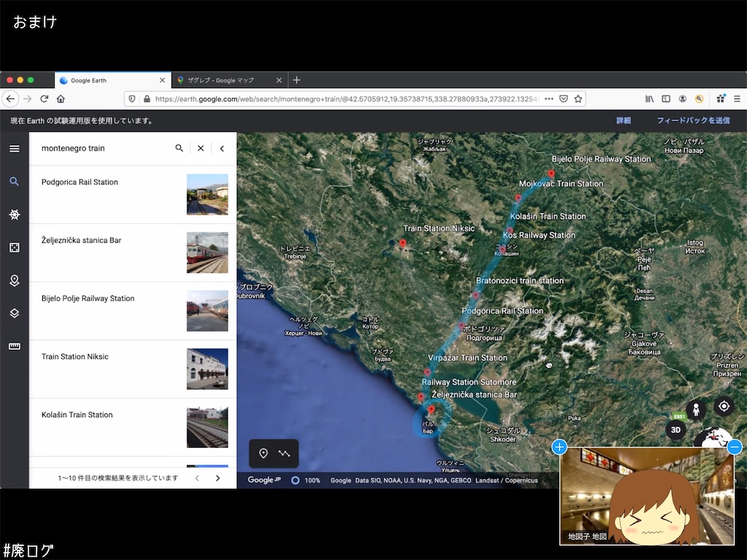This screenshot has height=560, width=747.
Task: Open Firefox account icon
Action: [682, 99]
